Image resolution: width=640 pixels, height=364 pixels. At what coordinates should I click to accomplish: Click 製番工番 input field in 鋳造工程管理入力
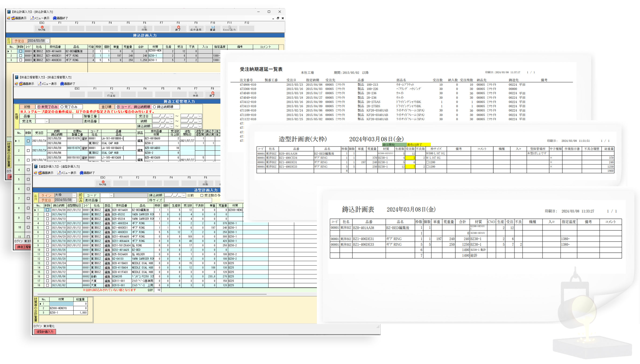click(117, 116)
